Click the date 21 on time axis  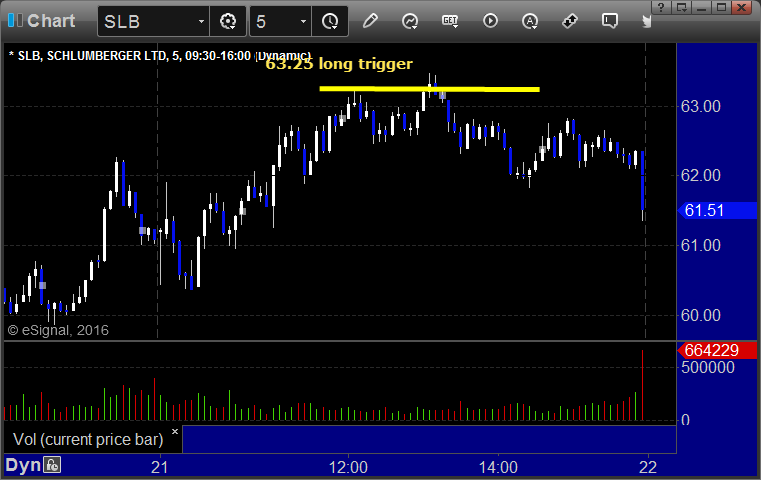(x=159, y=467)
